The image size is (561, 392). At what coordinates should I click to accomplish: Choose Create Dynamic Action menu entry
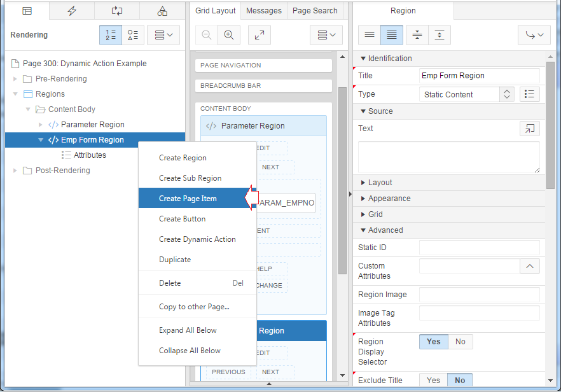pos(197,239)
